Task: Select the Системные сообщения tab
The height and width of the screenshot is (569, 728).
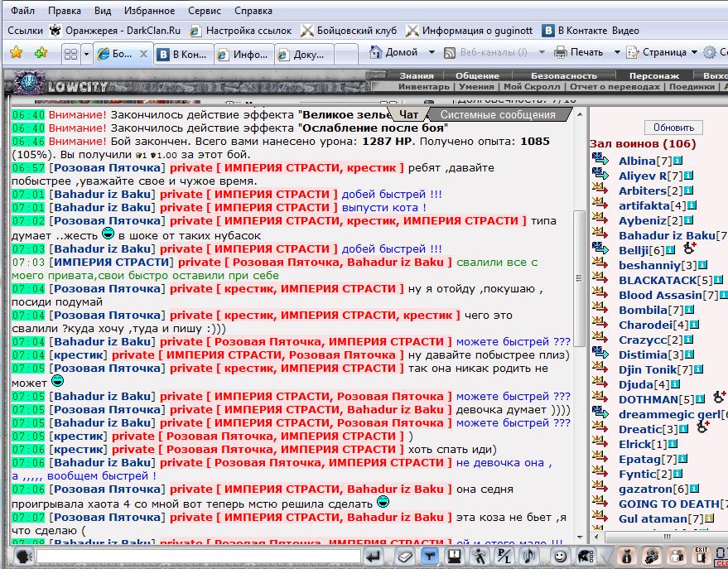Action: [498, 114]
